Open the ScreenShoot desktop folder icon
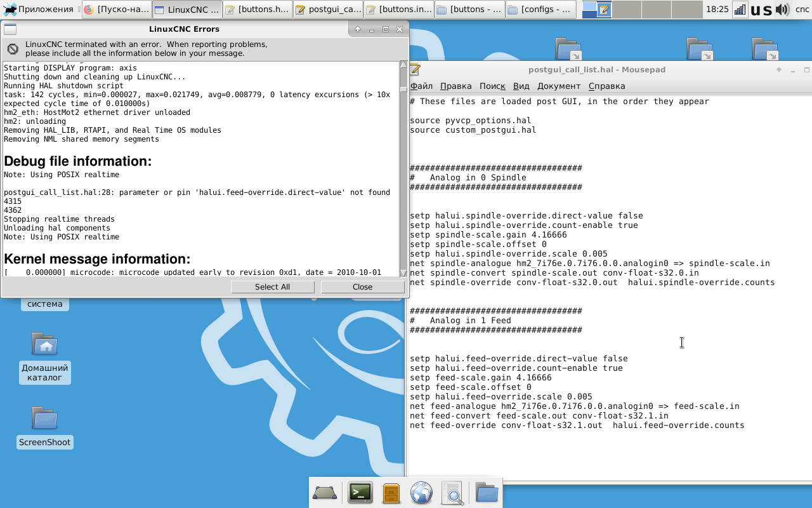The image size is (812, 508). click(x=44, y=427)
